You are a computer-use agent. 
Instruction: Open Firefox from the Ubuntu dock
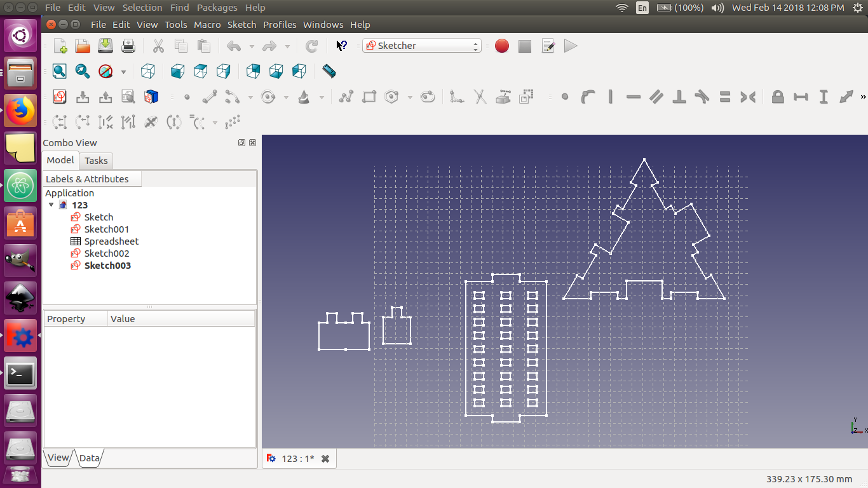click(20, 112)
